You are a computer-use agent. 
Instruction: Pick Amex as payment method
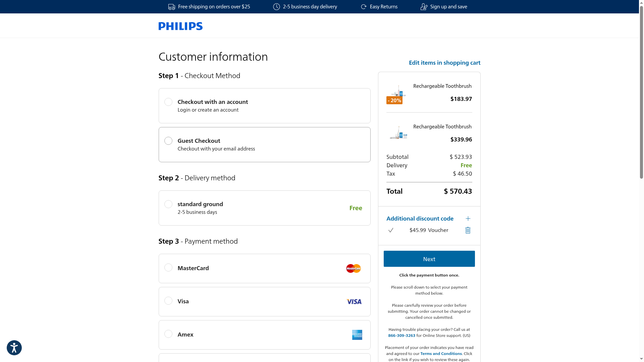pos(168,334)
